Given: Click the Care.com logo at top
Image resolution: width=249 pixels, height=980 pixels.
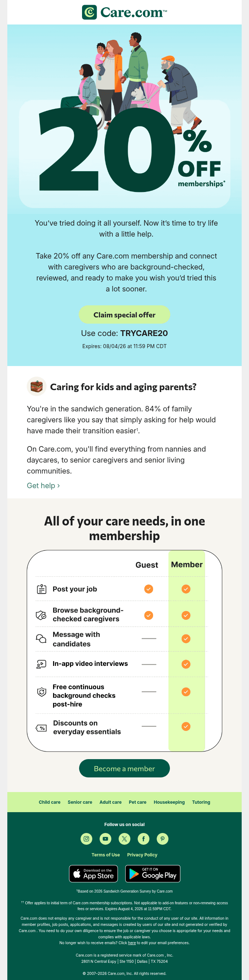Looking at the screenshot, I should click(x=124, y=12).
